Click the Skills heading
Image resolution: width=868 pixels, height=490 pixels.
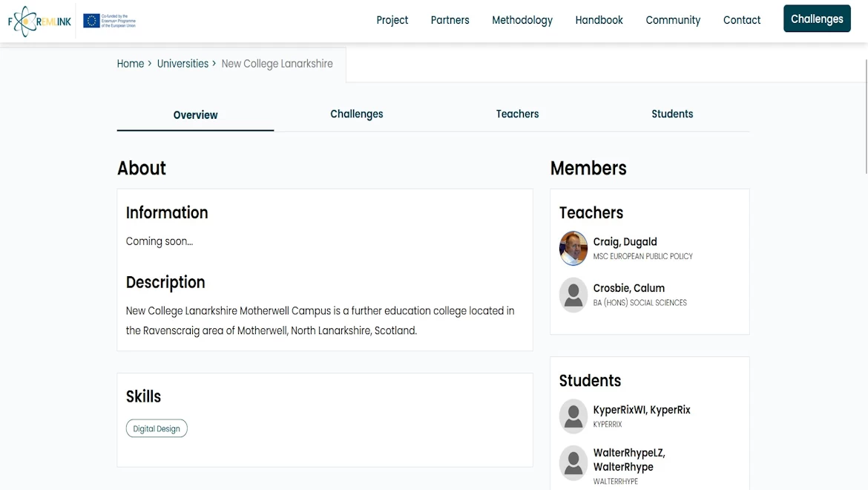pos(143,396)
